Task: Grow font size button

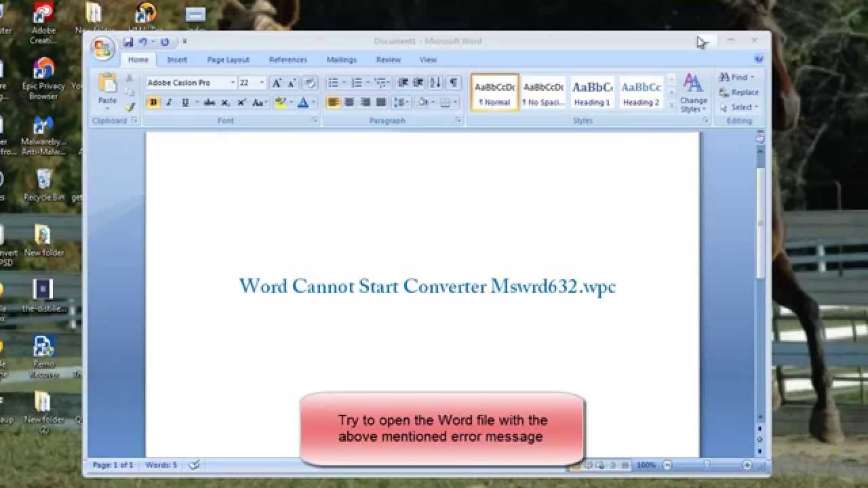Action: coord(276,83)
